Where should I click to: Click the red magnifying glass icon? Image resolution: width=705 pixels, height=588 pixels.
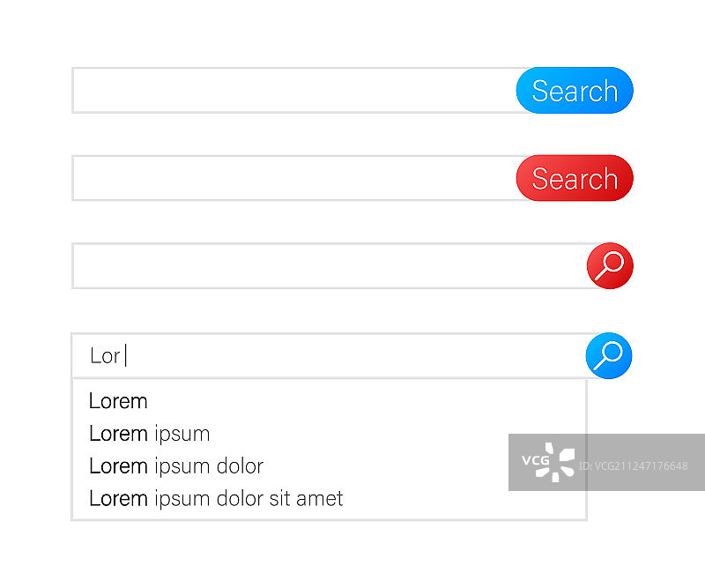(x=610, y=265)
